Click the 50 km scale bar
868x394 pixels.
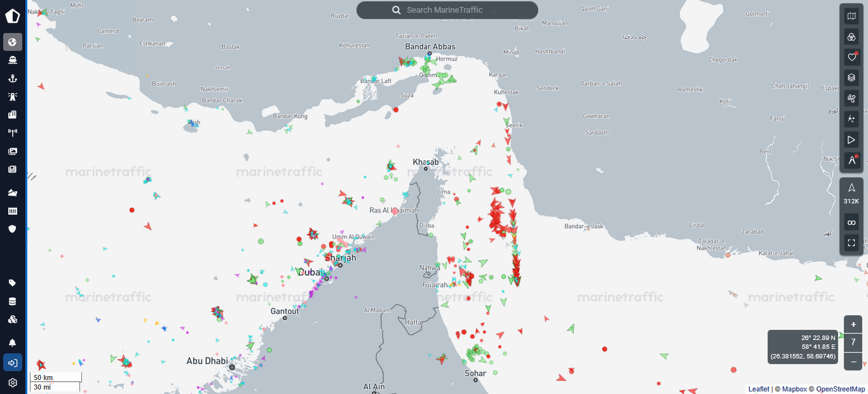(55, 377)
